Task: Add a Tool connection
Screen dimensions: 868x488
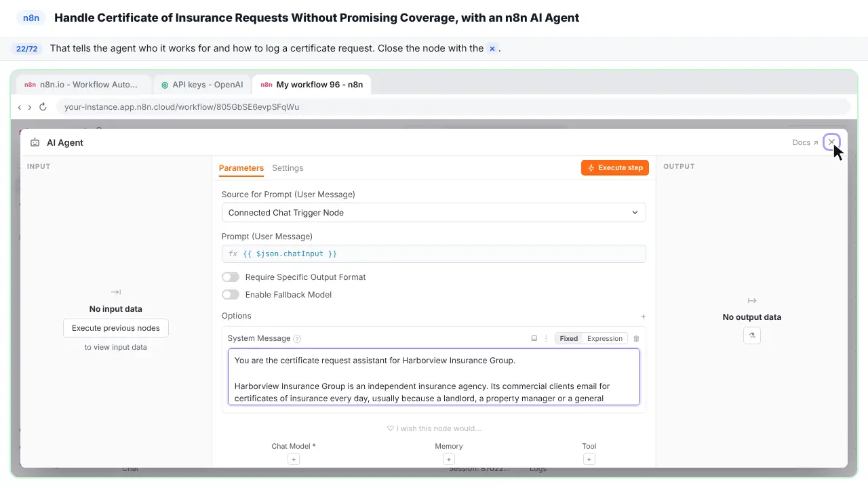Action: point(589,460)
